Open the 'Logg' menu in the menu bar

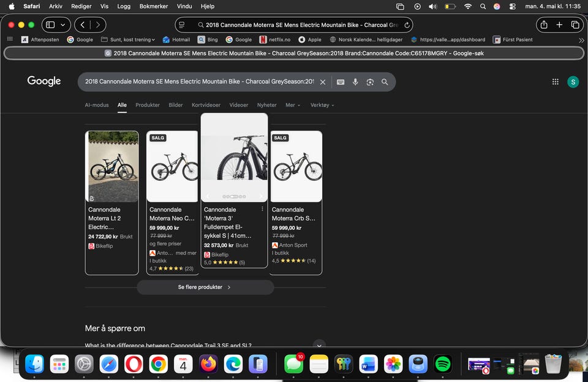point(124,6)
